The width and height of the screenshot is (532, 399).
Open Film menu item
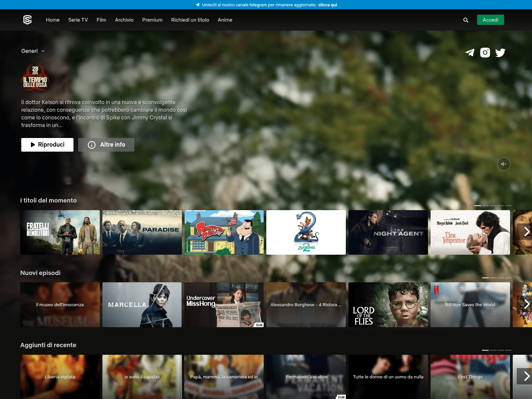click(101, 20)
